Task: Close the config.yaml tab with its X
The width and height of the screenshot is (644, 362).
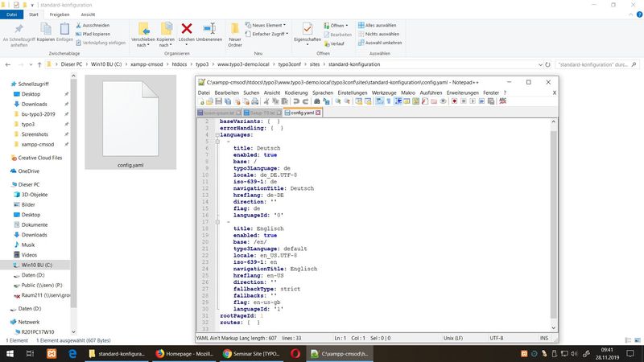Action: (x=318, y=113)
